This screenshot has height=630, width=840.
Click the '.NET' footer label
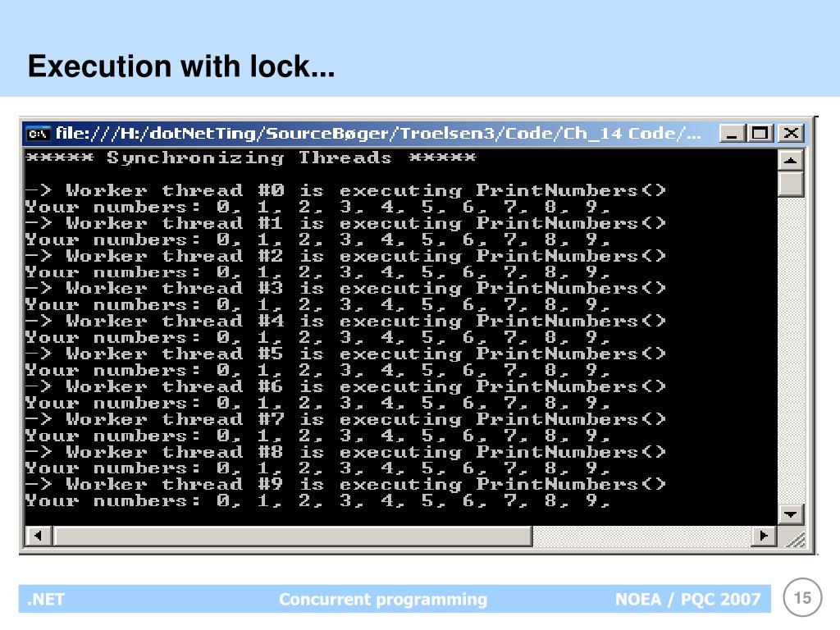tap(46, 599)
